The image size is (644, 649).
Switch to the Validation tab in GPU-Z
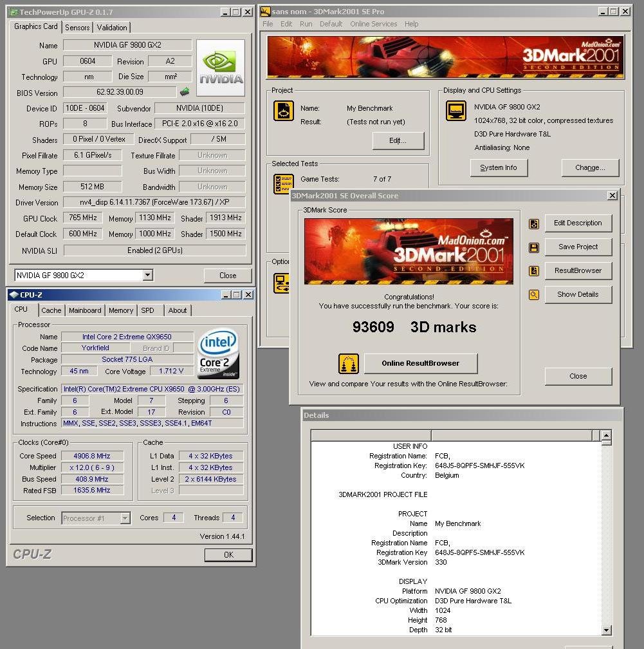coord(112,27)
